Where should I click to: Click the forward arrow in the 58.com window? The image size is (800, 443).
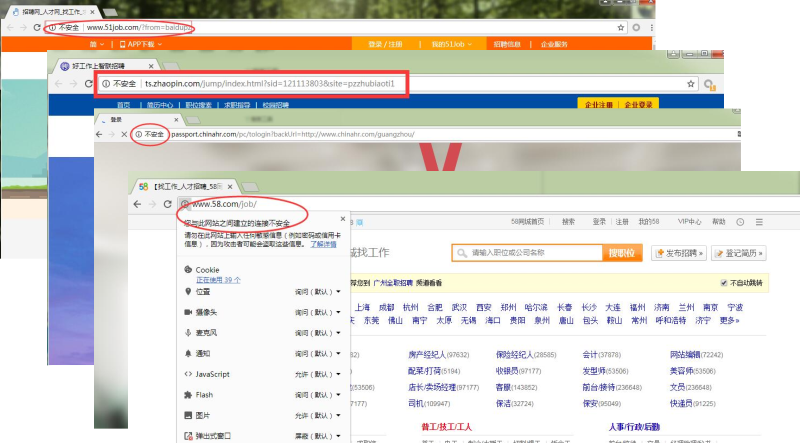[152, 204]
